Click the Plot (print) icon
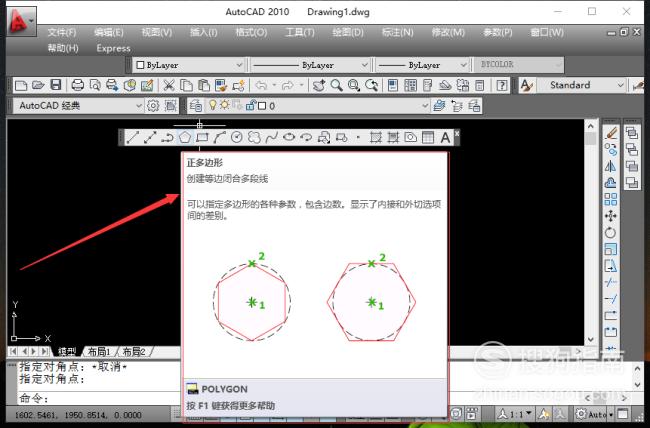 point(78,85)
